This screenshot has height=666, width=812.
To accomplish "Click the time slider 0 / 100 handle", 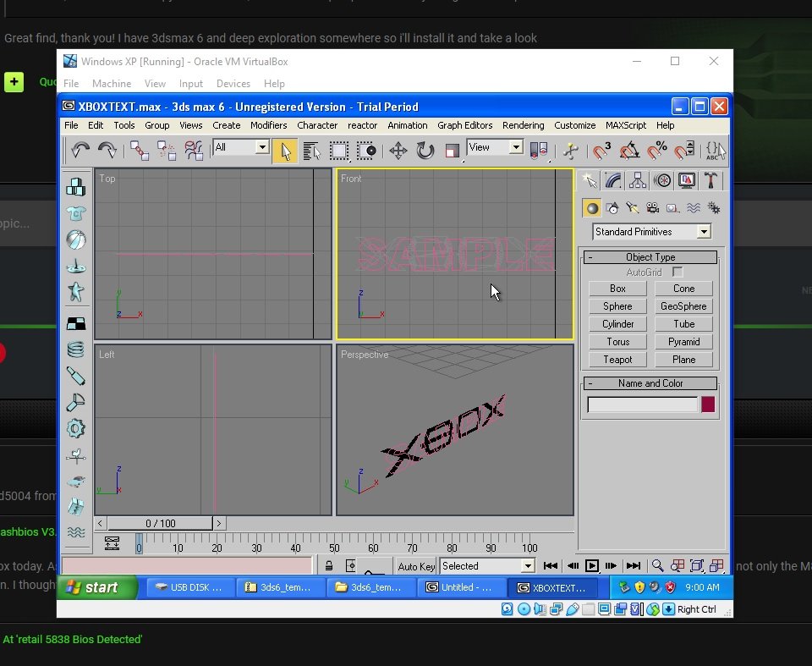I will [x=161, y=524].
